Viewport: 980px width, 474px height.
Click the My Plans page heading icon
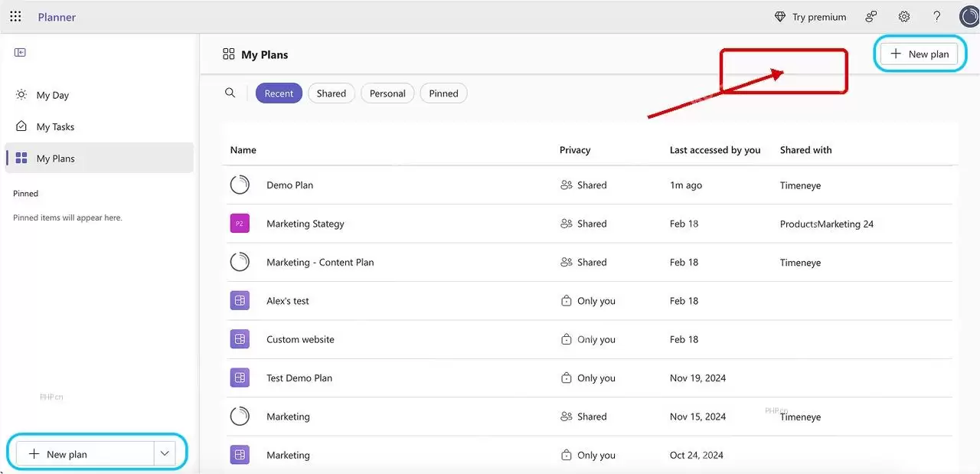(228, 54)
